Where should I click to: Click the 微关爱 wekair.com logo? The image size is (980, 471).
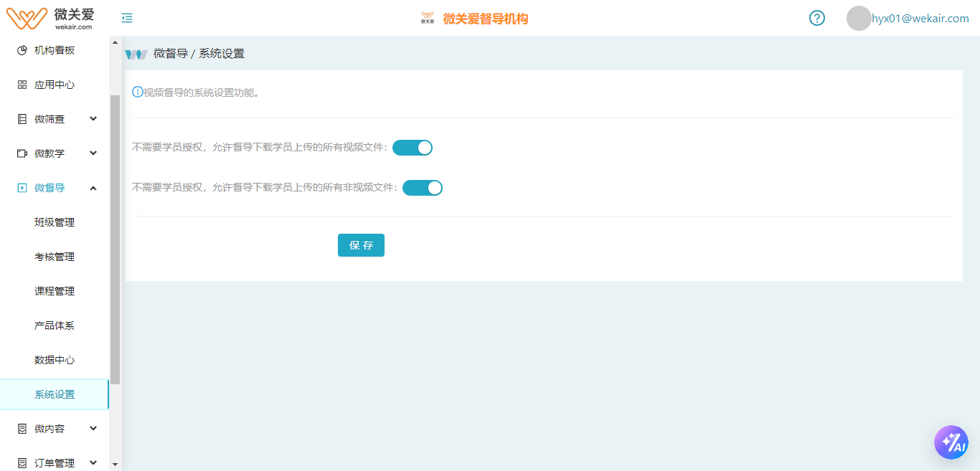pos(50,18)
